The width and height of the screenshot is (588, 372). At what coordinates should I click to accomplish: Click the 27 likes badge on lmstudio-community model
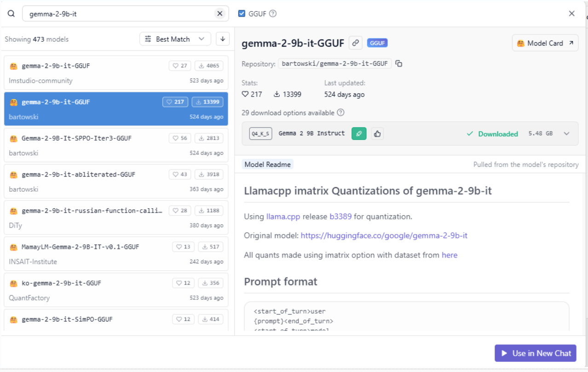[x=180, y=66]
